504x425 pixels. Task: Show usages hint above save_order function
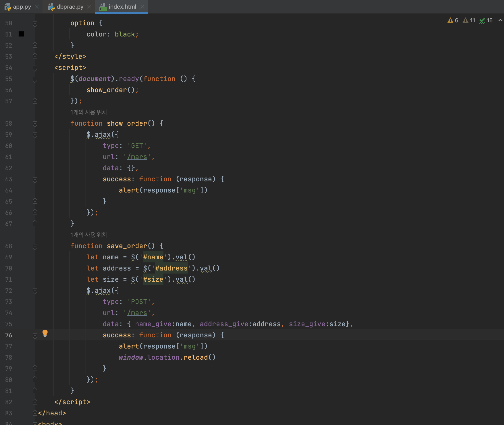pyautogui.click(x=89, y=235)
